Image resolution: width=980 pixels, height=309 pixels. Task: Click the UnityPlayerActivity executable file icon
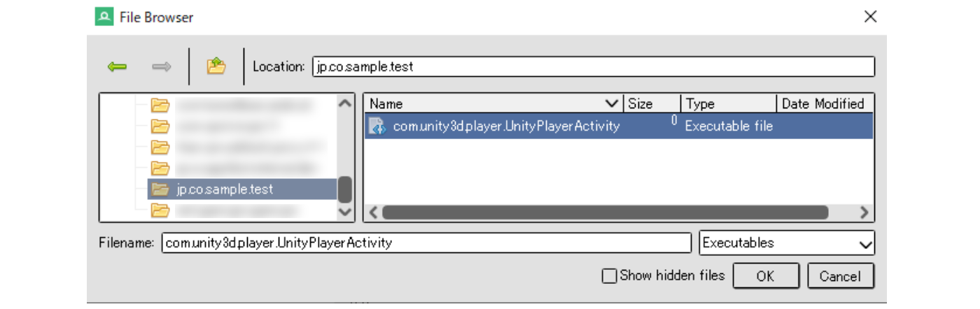[377, 127]
